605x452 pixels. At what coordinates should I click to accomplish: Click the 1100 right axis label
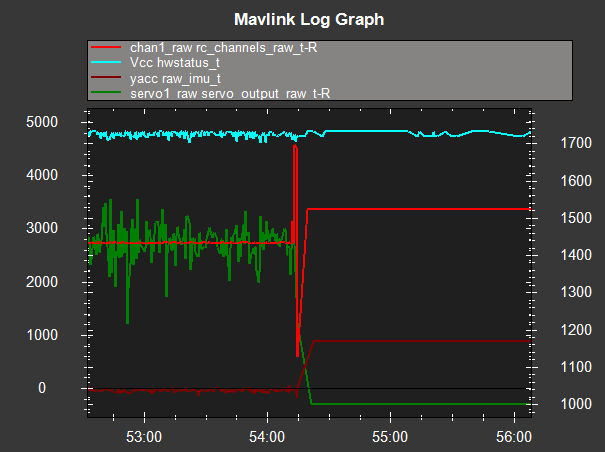[576, 367]
